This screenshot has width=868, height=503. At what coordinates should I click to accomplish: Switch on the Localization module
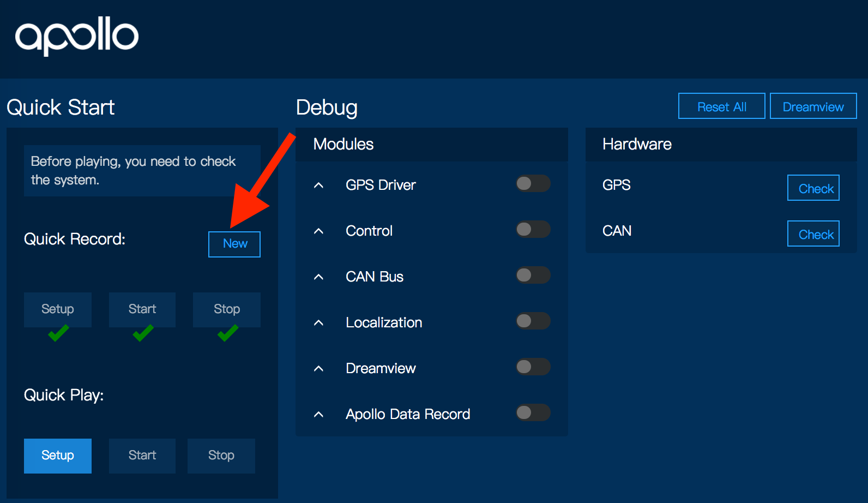[x=533, y=321]
